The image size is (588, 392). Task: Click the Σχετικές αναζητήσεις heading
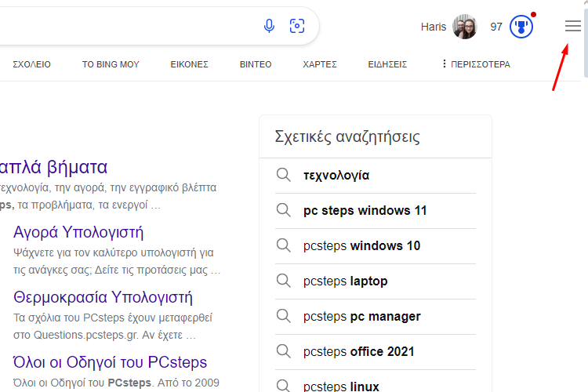(x=347, y=136)
